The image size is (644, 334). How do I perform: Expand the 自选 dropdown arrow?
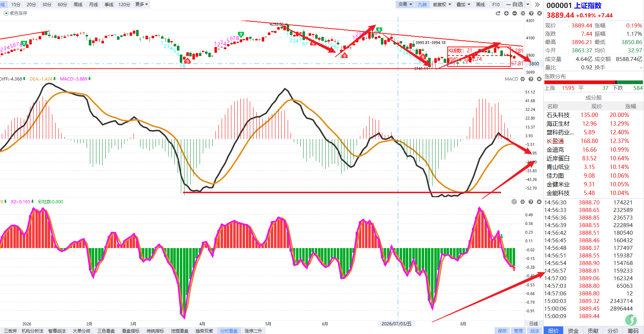528,4
